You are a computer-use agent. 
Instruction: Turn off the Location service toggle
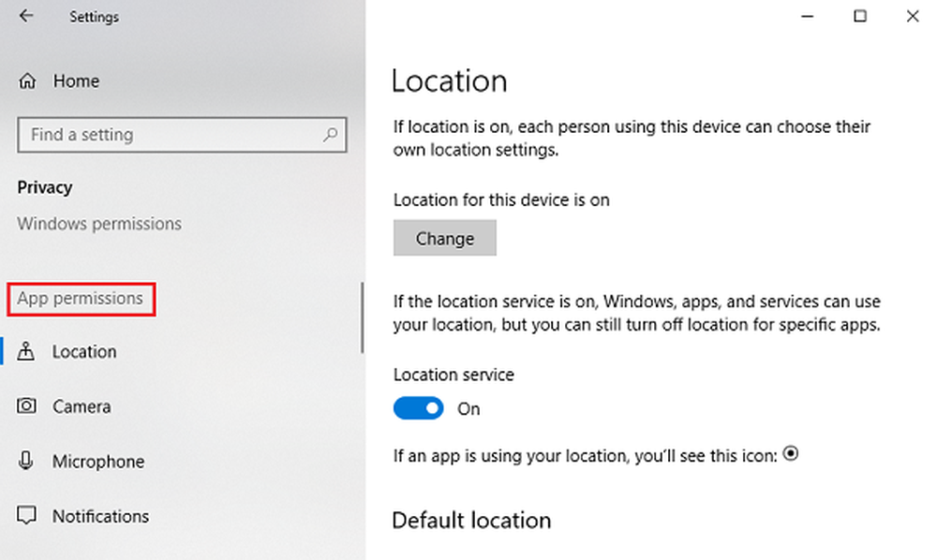coord(418,408)
